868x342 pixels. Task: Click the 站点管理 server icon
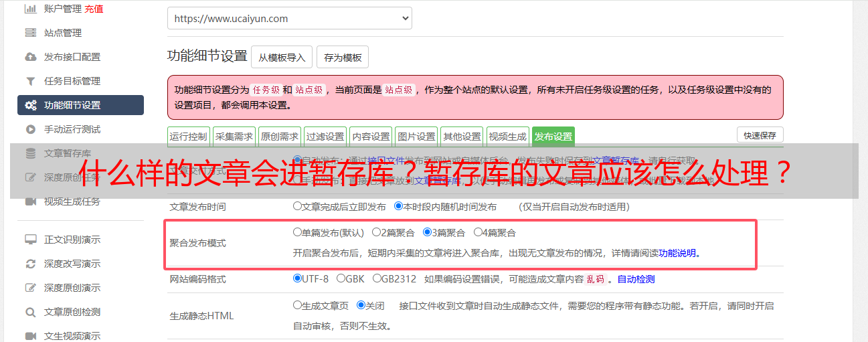pos(30,33)
